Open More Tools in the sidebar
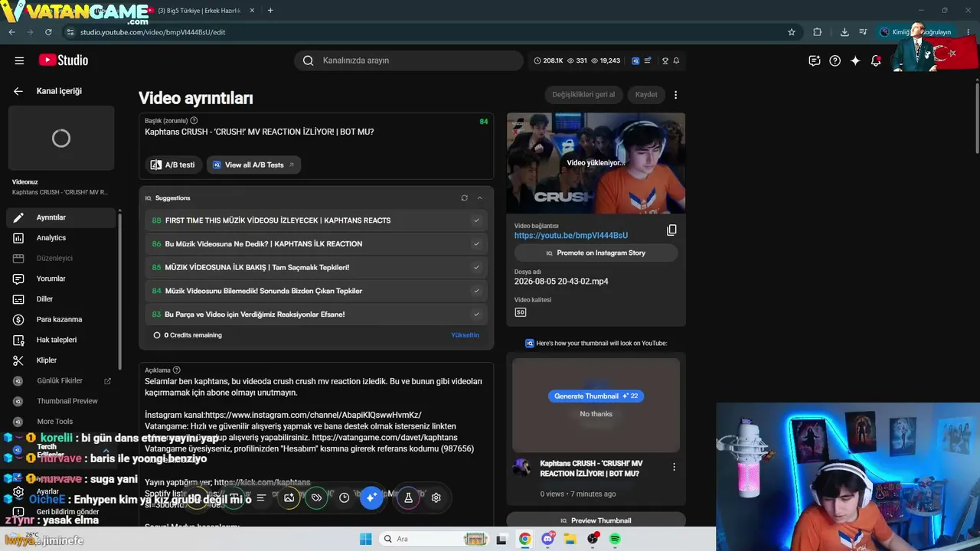 [x=61, y=422]
